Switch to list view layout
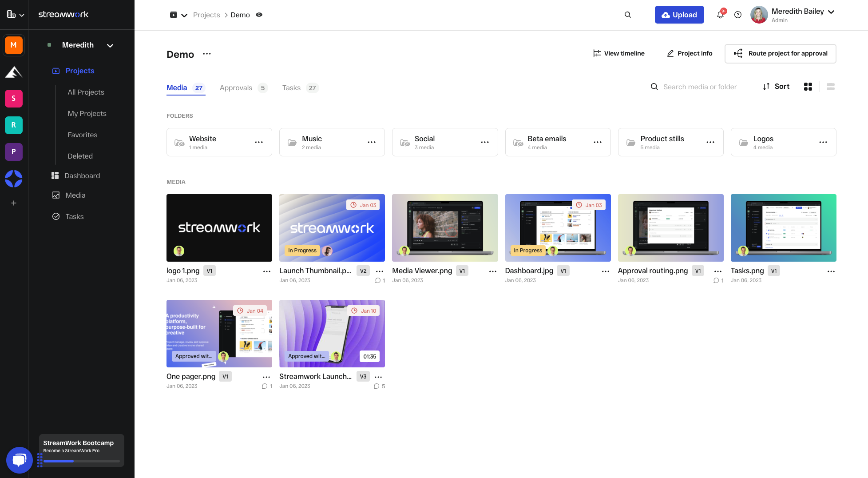This screenshot has width=868, height=478. pos(831,87)
